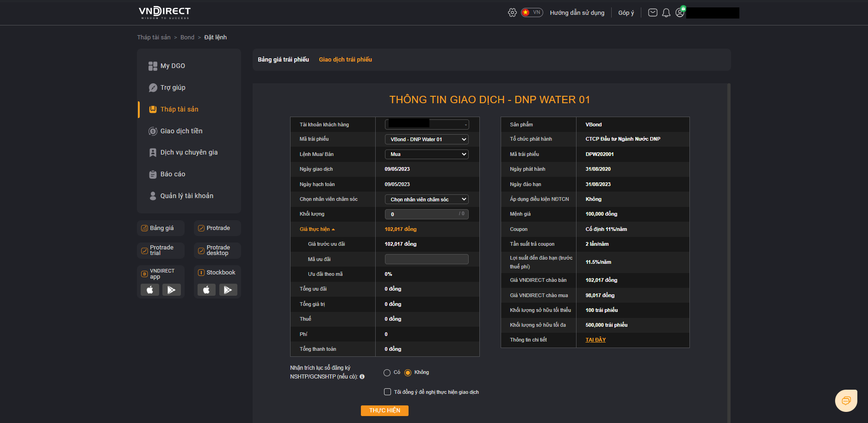The width and height of the screenshot is (868, 423).
Task: Go to Tháp tài sản breadcrumb
Action: point(154,37)
